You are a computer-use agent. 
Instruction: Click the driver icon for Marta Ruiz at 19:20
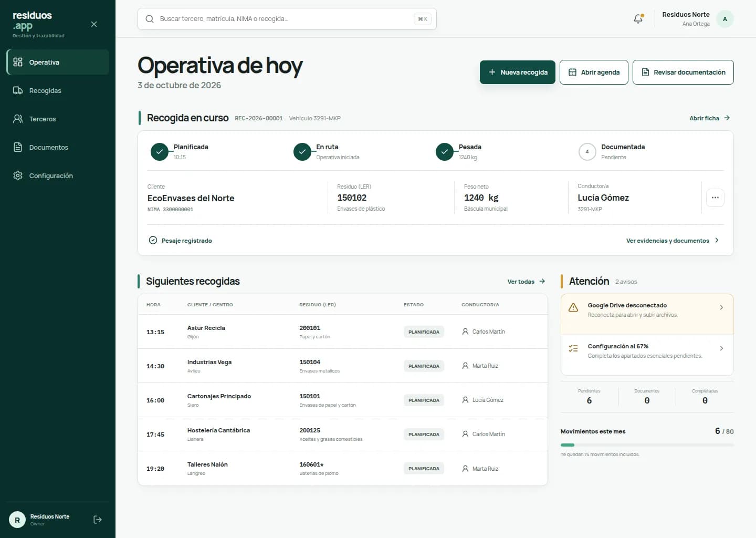click(x=465, y=469)
